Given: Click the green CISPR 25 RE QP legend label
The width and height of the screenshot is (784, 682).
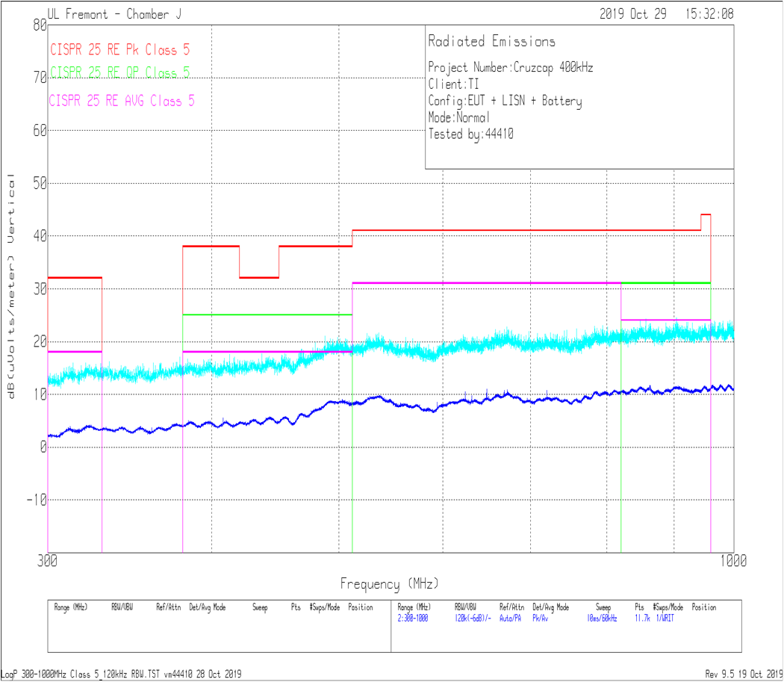Looking at the screenshot, I should (x=119, y=72).
